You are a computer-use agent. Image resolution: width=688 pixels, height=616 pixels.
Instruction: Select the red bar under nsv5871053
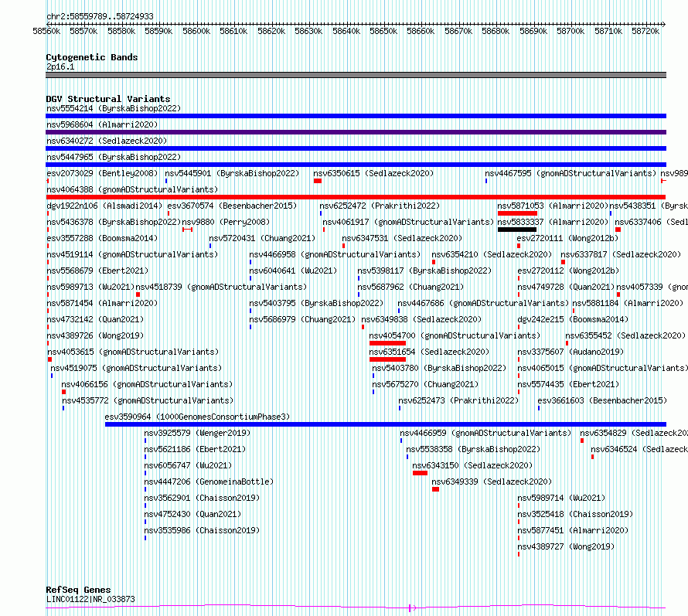click(517, 213)
